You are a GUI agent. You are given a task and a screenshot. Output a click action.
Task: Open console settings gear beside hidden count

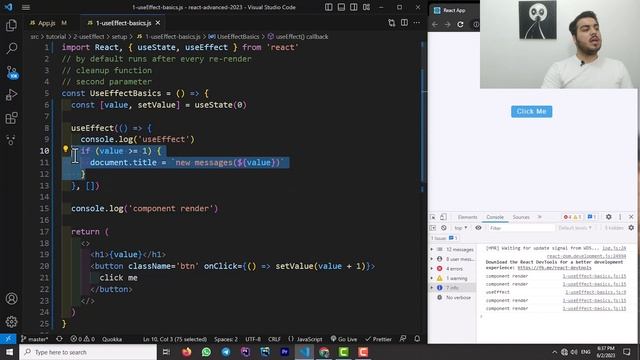tap(631, 228)
